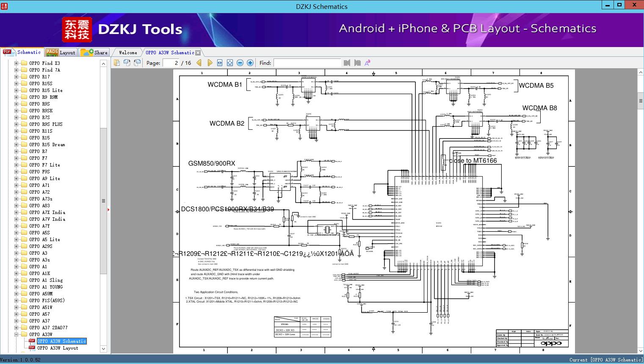Click the tree panel scroll up arrow
The image size is (644, 364).
tap(103, 64)
